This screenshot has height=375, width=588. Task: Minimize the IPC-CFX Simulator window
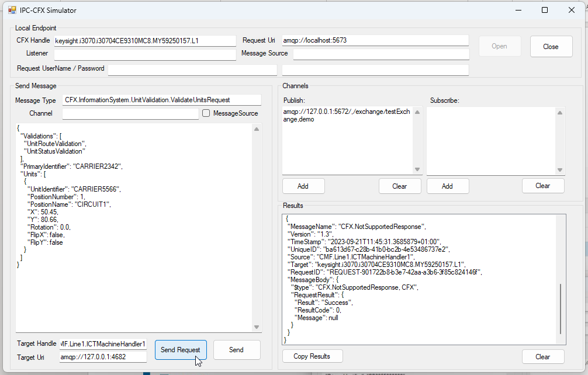(518, 10)
